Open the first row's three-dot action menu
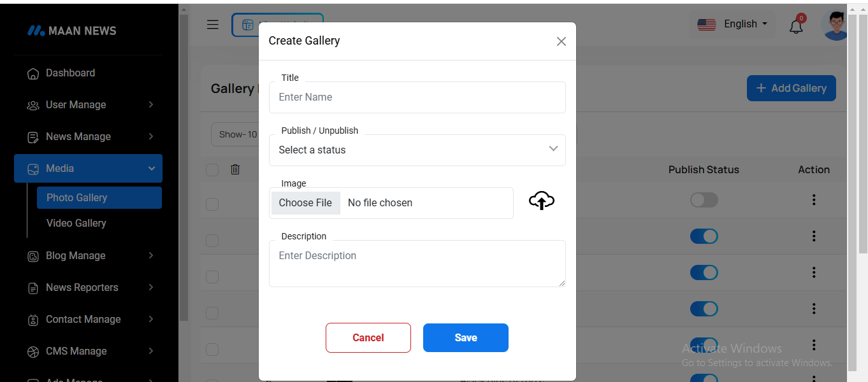Viewport: 868px width, 382px height. (x=814, y=200)
